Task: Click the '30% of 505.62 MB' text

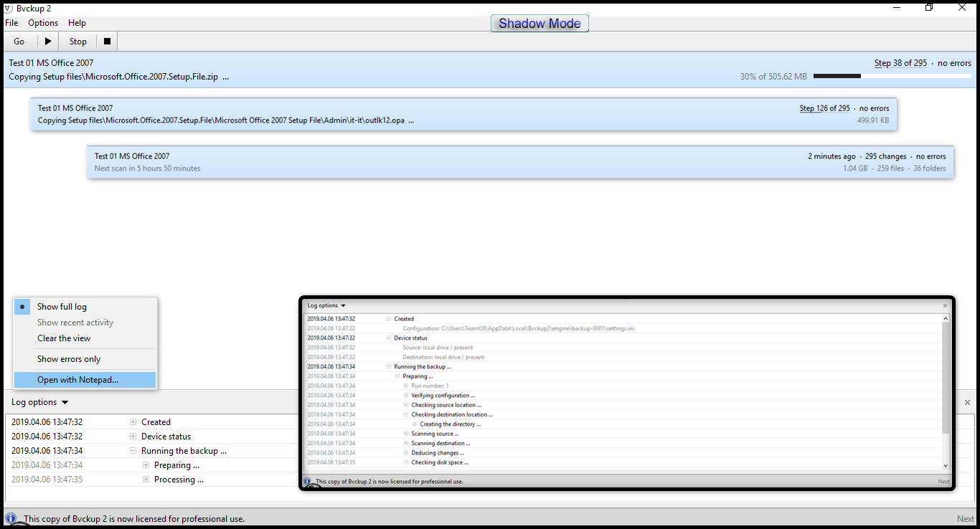Action: [x=773, y=76]
